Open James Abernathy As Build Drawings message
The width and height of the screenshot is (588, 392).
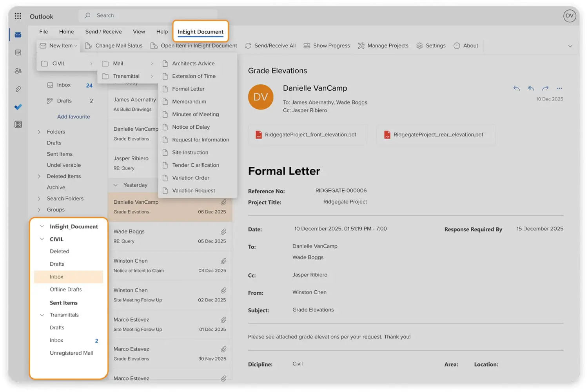click(135, 104)
